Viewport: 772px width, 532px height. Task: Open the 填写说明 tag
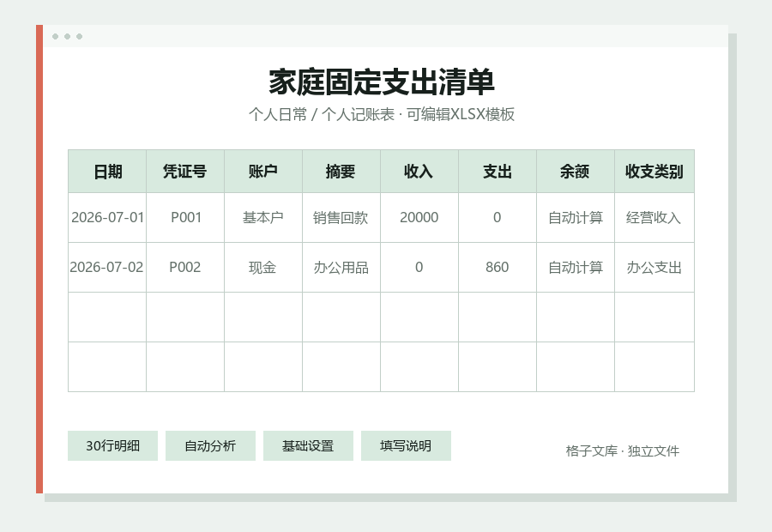pos(406,446)
